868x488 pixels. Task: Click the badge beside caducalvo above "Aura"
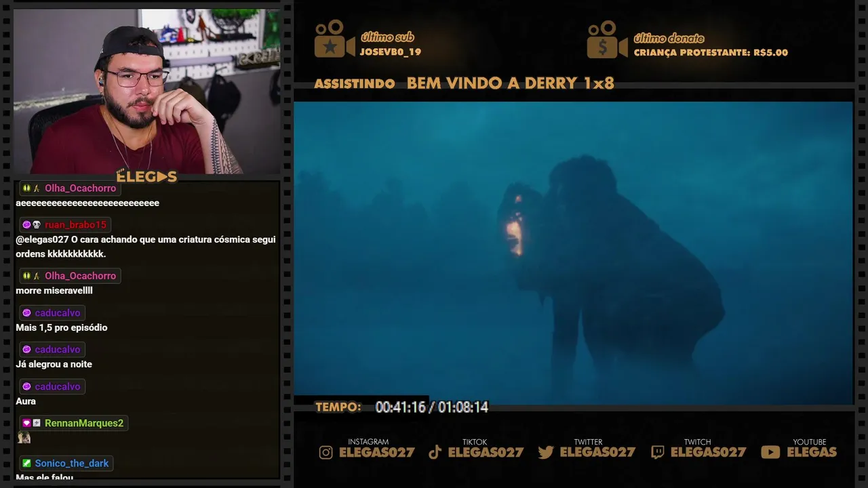26,387
